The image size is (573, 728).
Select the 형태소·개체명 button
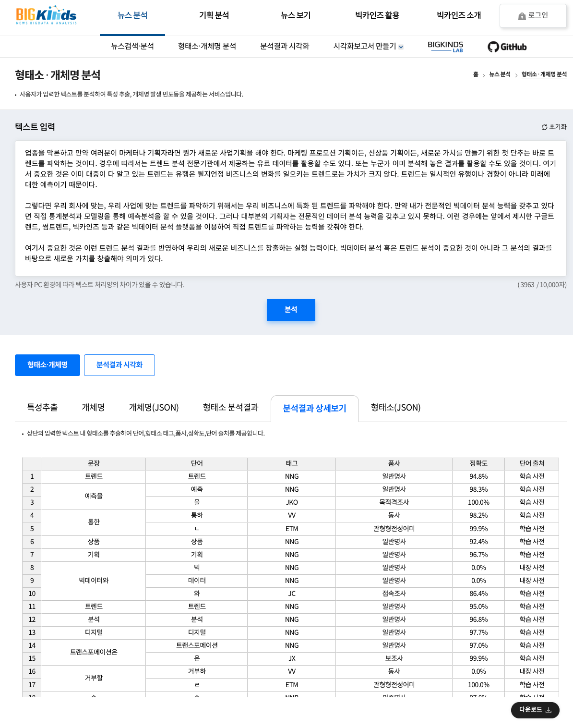[x=47, y=365]
